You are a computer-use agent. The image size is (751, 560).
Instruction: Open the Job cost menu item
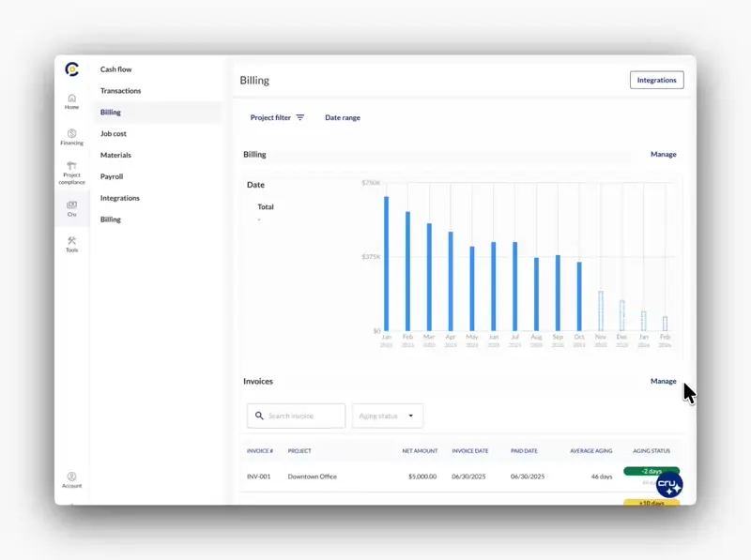[114, 134]
